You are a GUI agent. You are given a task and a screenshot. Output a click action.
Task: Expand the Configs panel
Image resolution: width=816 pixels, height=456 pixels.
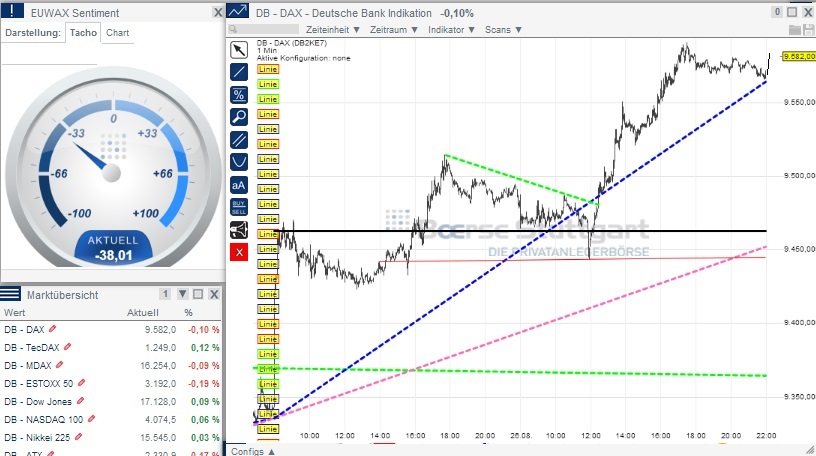(x=253, y=451)
